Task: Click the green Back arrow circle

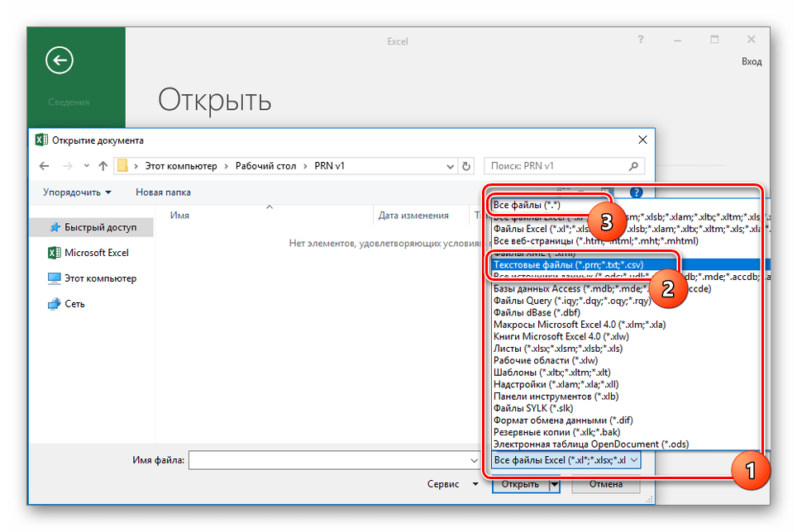Action: tap(60, 59)
